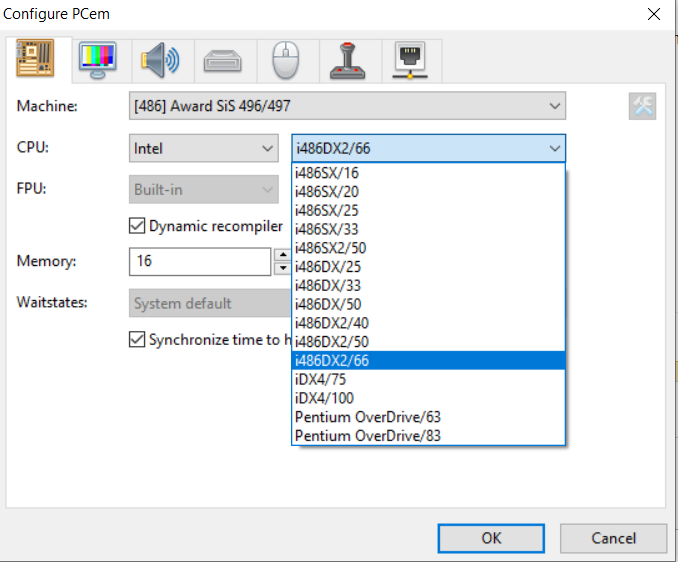This screenshot has height=562, width=678.
Task: Click the machine configure wrench-and-screwdriver button
Action: 643,106
